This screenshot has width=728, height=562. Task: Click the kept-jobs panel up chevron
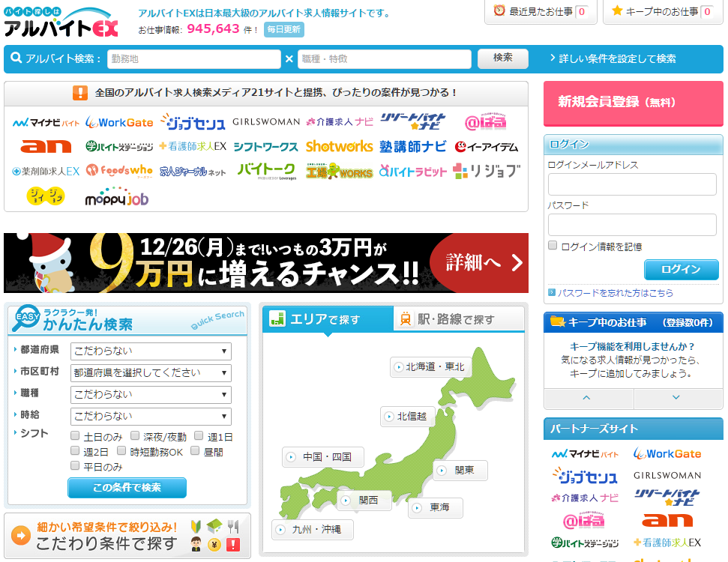click(589, 398)
